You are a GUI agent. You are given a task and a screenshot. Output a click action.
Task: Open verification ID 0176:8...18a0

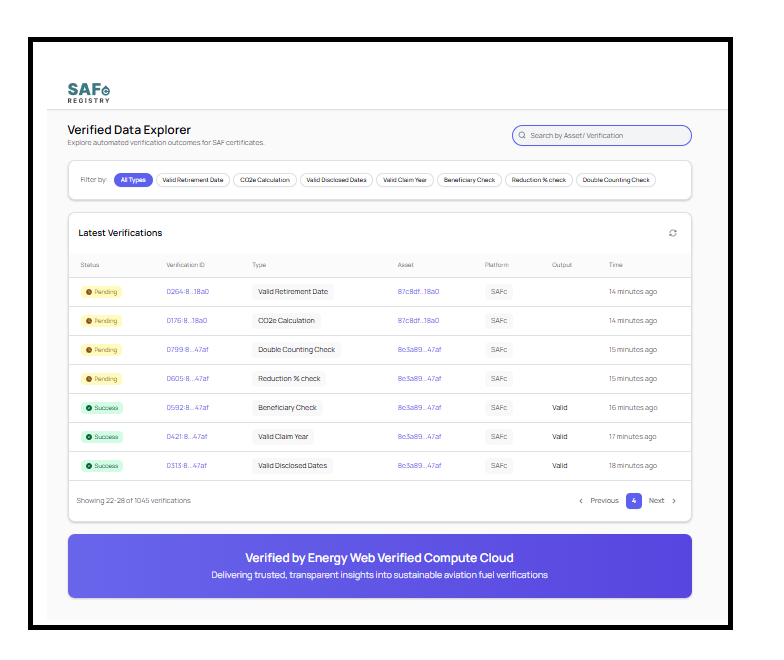pyautogui.click(x=186, y=321)
